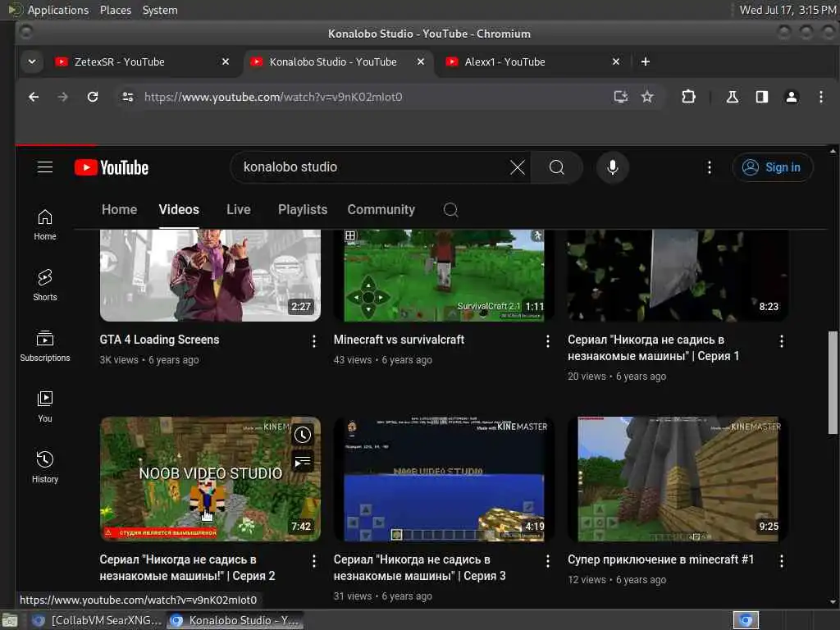The width and height of the screenshot is (840, 630).
Task: Click the YouTube logo
Action: click(x=112, y=167)
